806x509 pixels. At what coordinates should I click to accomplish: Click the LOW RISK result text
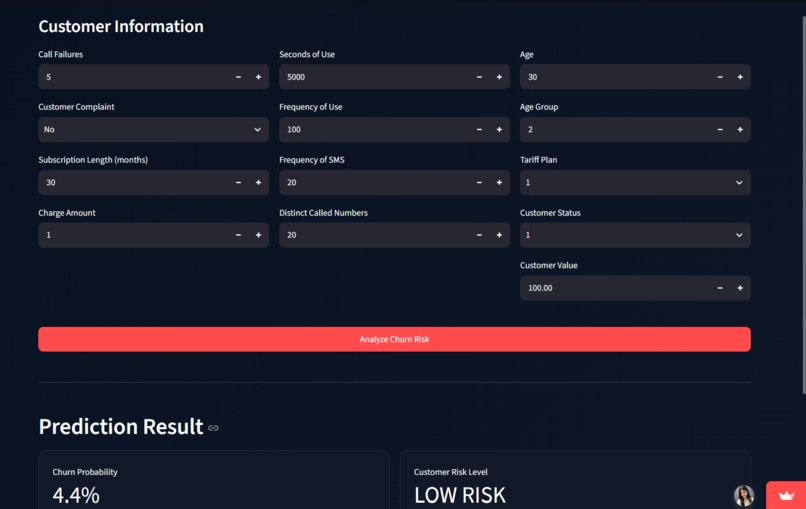tap(460, 496)
